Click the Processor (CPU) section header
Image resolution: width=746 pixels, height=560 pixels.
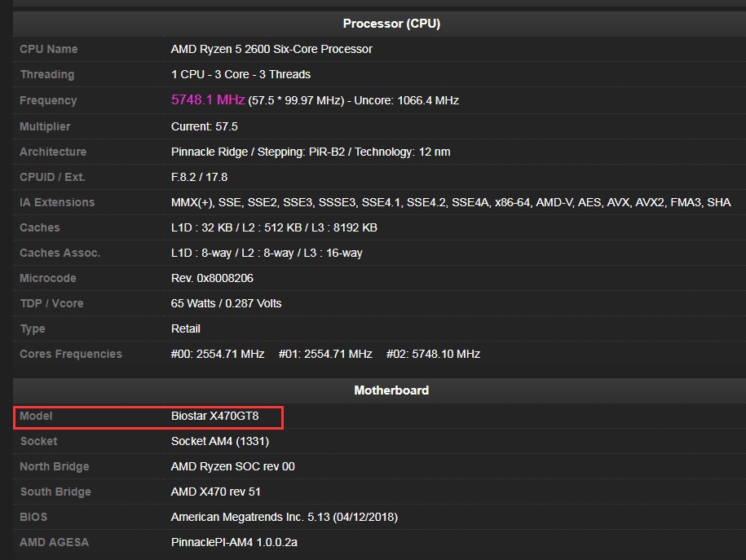pos(391,24)
